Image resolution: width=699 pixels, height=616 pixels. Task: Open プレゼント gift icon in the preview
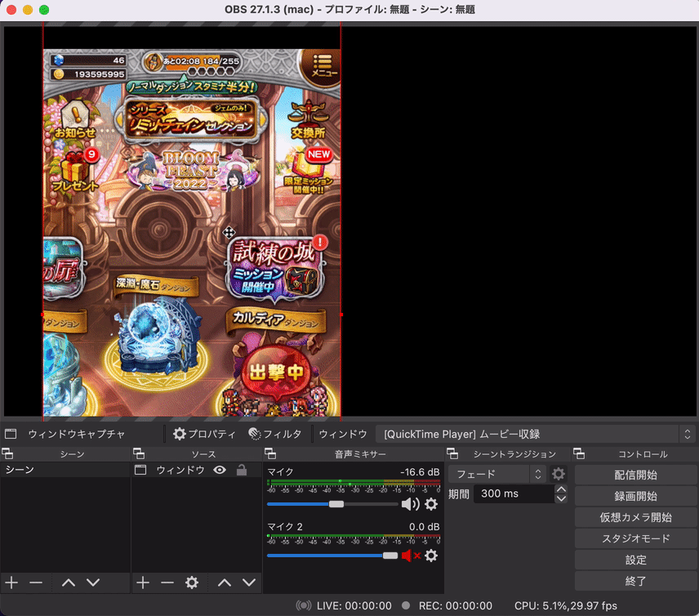pos(76,171)
